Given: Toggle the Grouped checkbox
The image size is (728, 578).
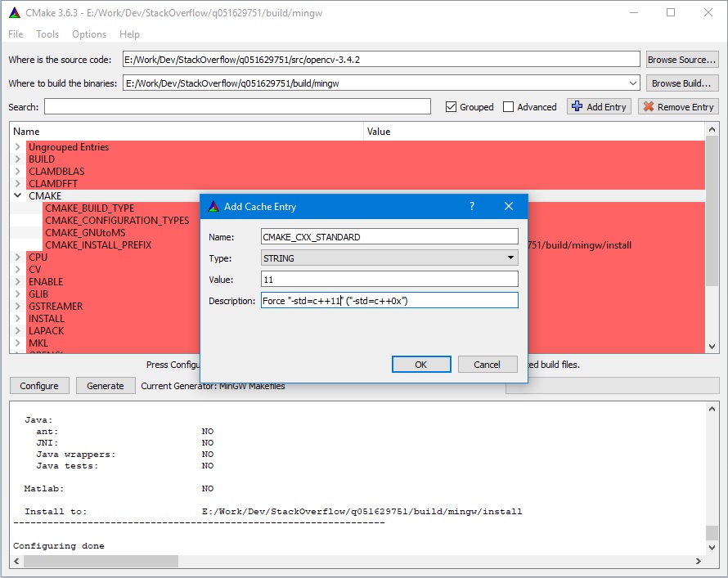Looking at the screenshot, I should [451, 107].
